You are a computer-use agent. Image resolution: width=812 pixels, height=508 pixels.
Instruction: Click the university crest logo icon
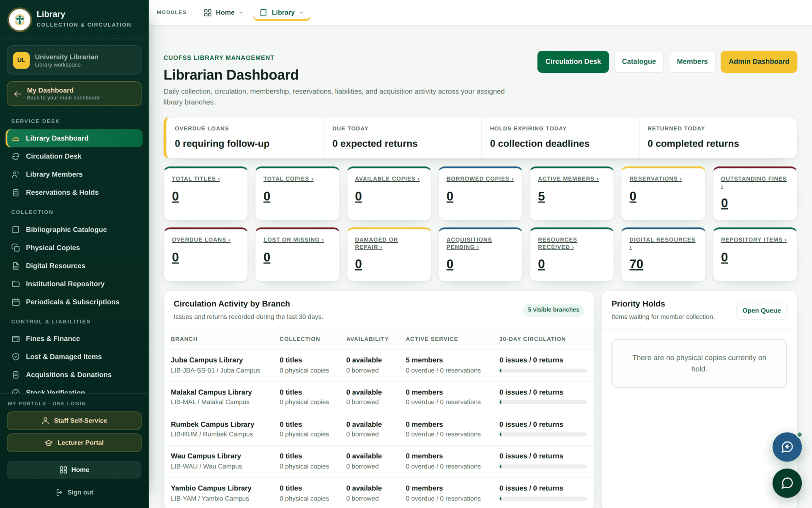(19, 19)
